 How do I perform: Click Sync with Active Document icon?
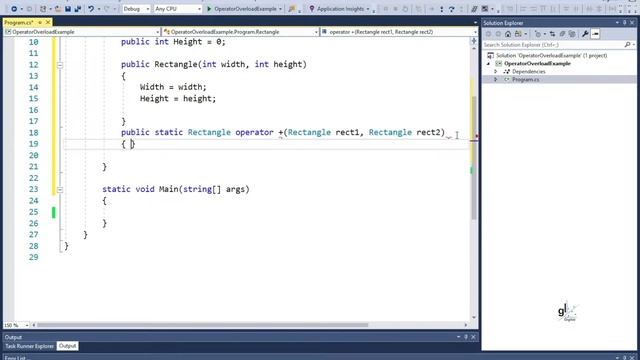[x=552, y=34]
